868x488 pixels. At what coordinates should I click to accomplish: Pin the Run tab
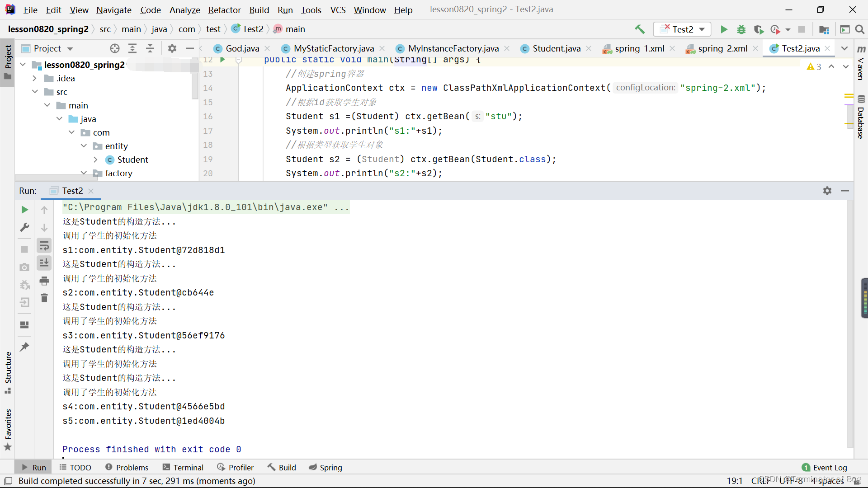pos(25,347)
